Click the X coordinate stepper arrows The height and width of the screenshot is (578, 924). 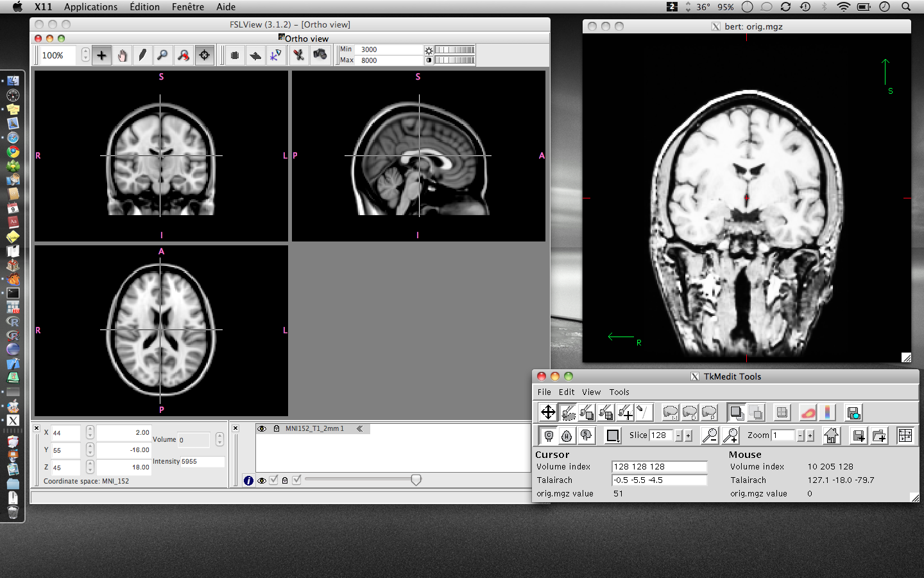click(90, 433)
